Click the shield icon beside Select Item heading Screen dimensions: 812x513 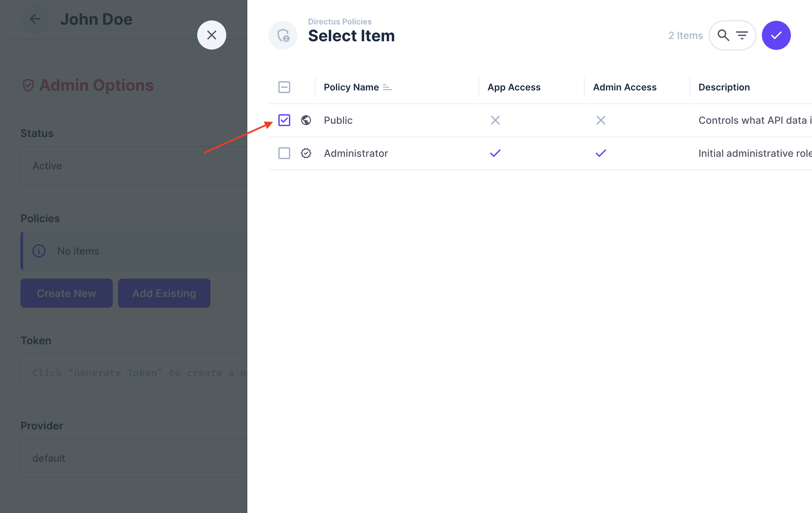[x=283, y=35]
